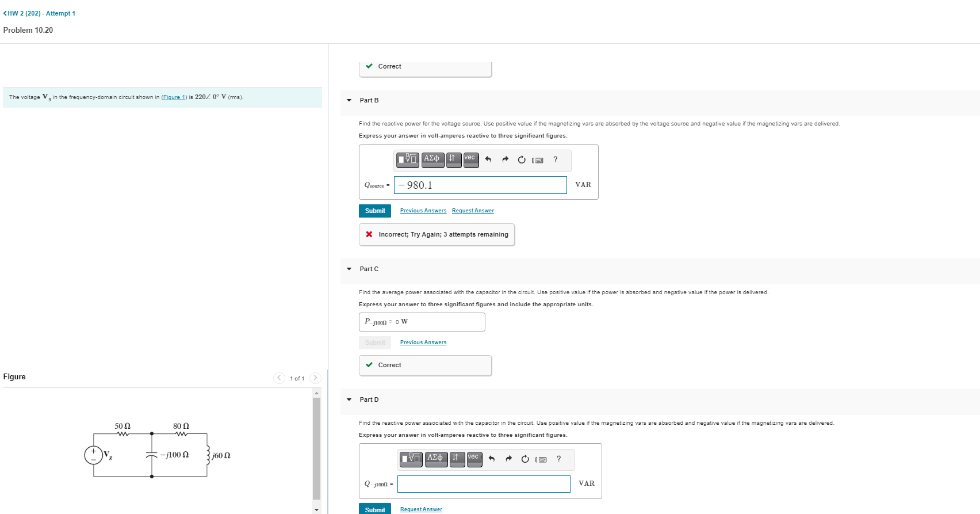Open templates tool in Part B toolbar
Image resolution: width=980 pixels, height=514 pixels.
[408, 159]
